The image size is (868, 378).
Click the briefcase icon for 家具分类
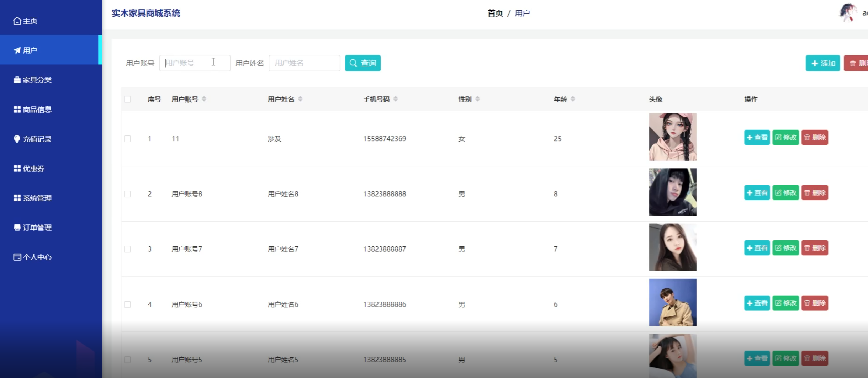point(17,80)
